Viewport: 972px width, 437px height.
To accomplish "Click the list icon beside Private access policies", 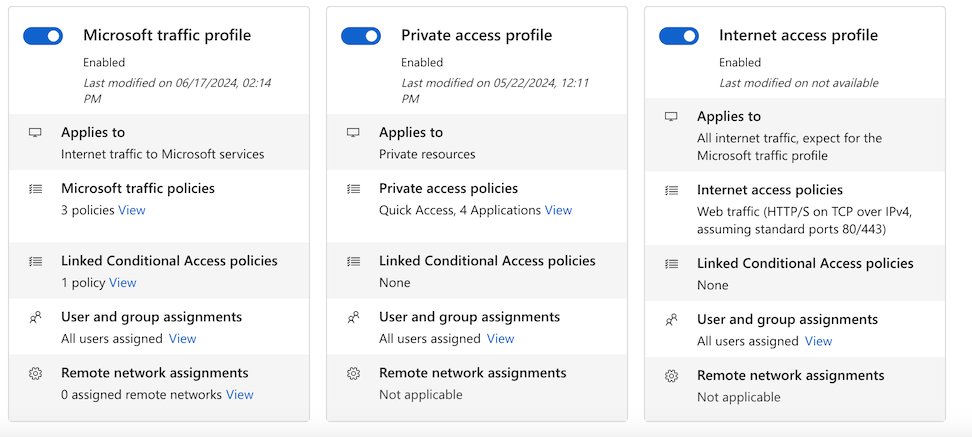I will pos(354,189).
